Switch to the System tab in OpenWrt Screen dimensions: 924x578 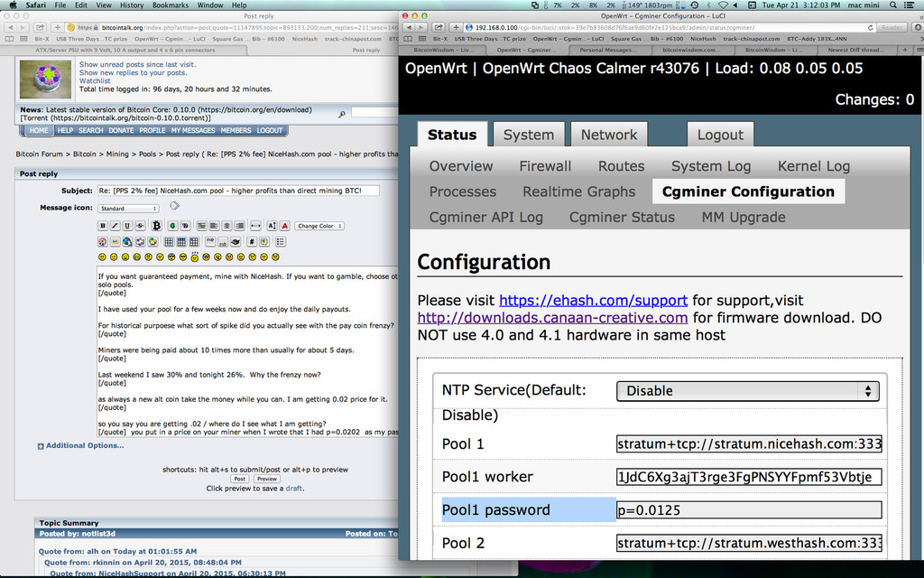tap(529, 135)
